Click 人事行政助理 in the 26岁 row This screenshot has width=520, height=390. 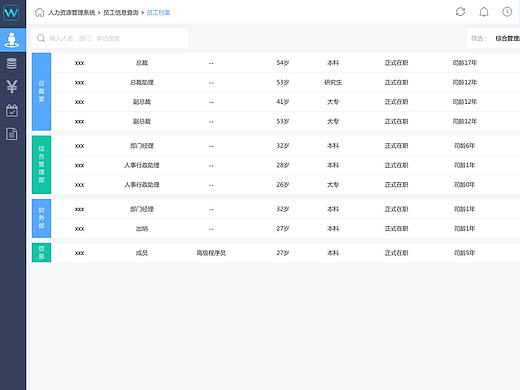142,185
